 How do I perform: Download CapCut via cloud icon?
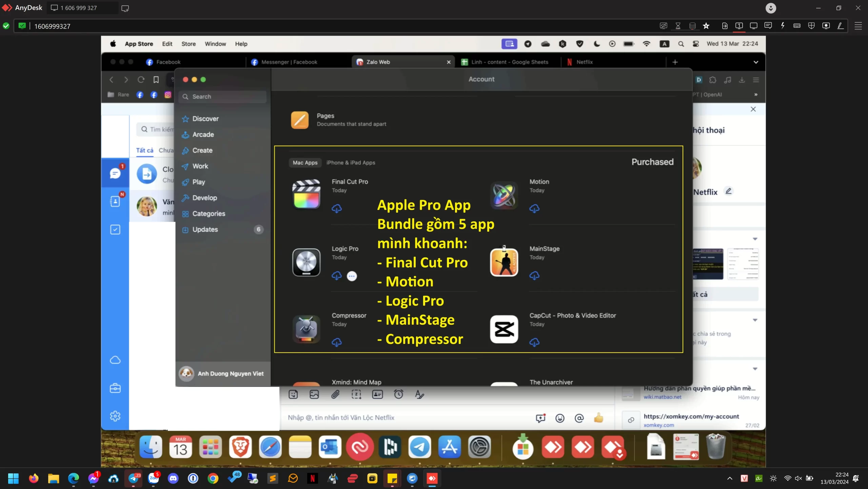pyautogui.click(x=534, y=342)
